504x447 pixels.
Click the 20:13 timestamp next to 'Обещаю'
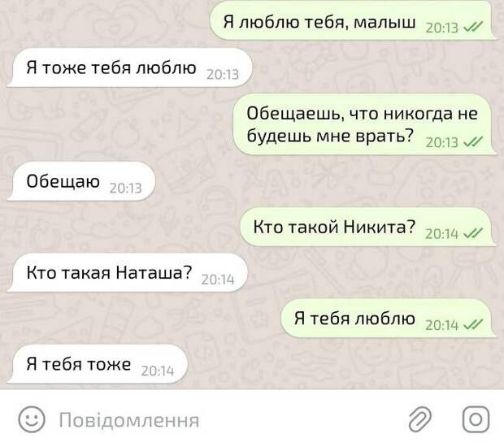pyautogui.click(x=126, y=188)
